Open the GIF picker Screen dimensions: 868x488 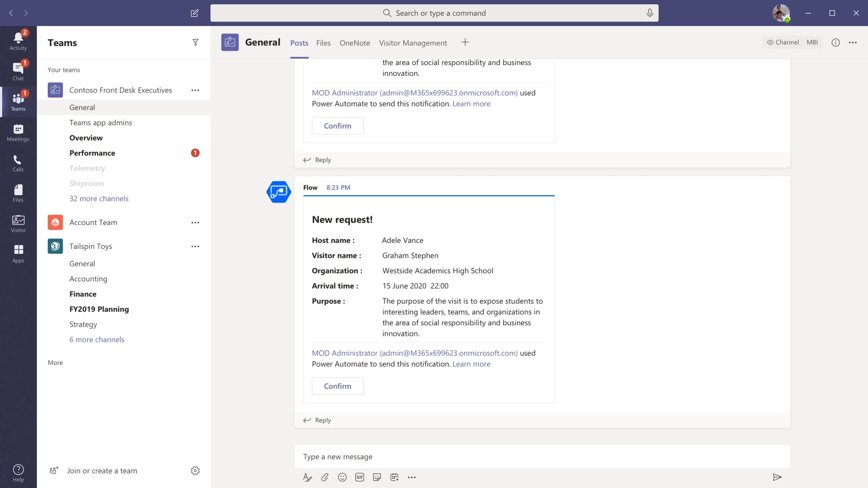coord(359,477)
